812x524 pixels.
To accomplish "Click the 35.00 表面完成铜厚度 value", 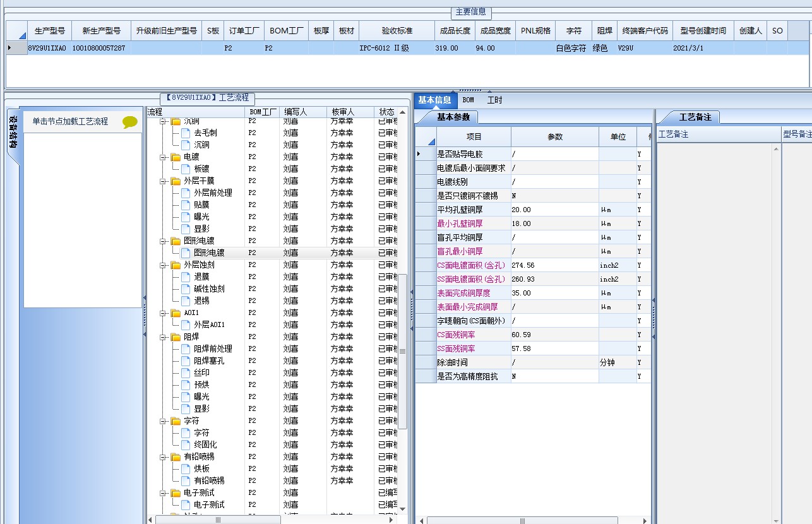I will point(555,293).
